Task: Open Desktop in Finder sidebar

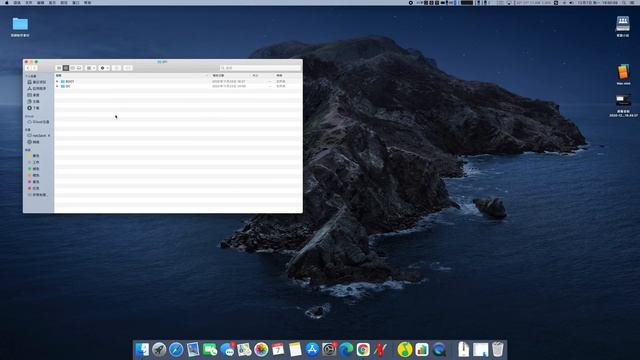Action: 33,95
